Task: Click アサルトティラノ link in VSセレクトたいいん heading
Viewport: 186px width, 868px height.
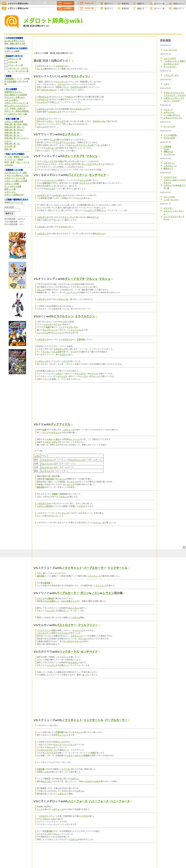Action: click(79, 77)
